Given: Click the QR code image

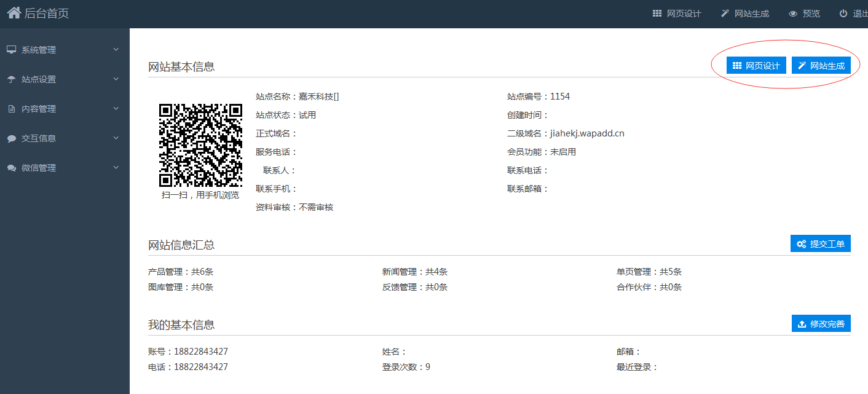Looking at the screenshot, I should (x=200, y=145).
